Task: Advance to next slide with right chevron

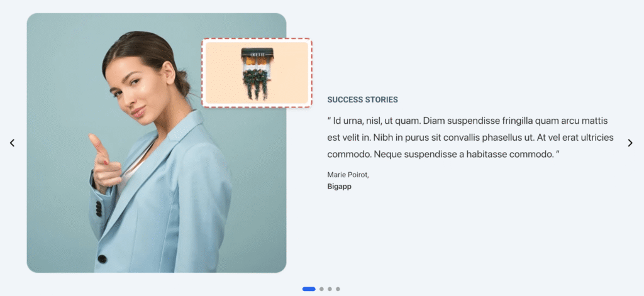Action: click(630, 143)
